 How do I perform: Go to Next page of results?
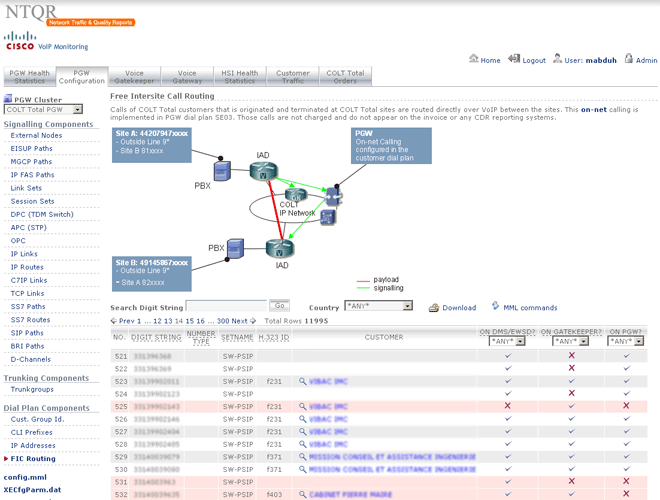point(239,321)
